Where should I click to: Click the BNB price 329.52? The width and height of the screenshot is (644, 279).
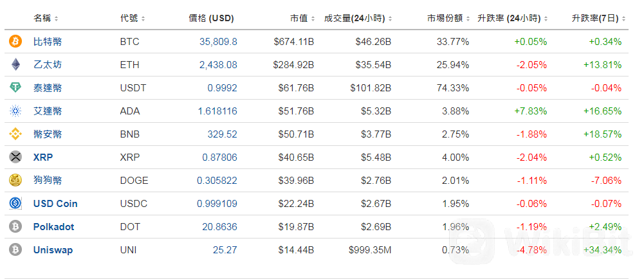tap(223, 134)
